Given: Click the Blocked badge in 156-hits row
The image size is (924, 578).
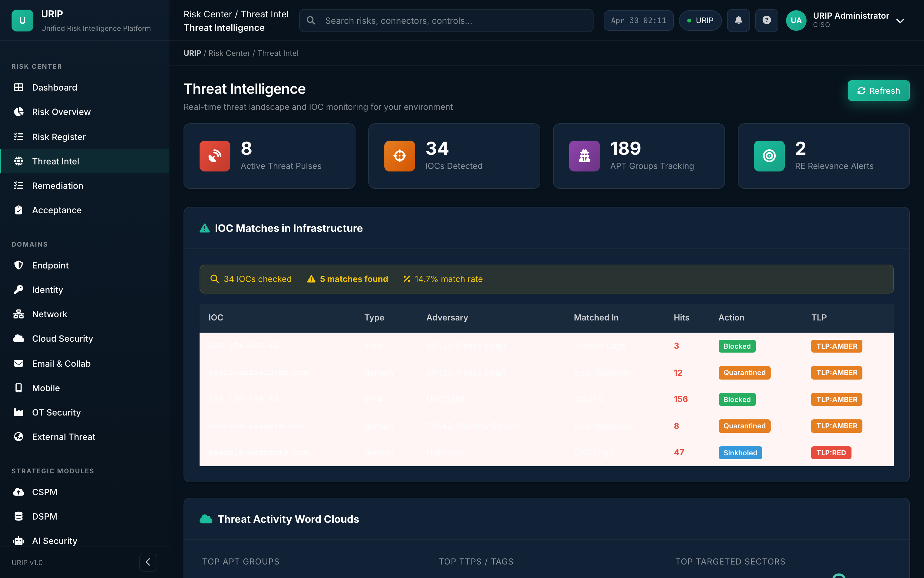Looking at the screenshot, I should [x=737, y=399].
